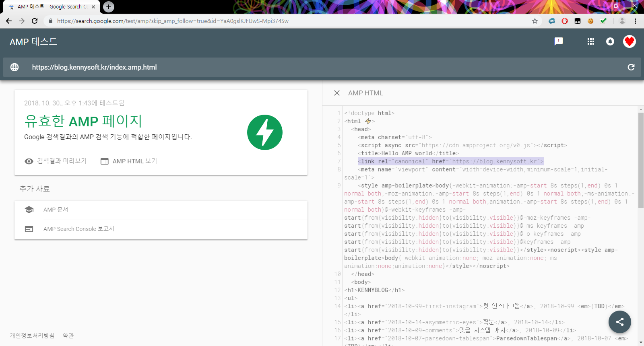This screenshot has width=644, height=346.
Task: Click AMP Search Console 보고서 page icon
Action: [29, 229]
